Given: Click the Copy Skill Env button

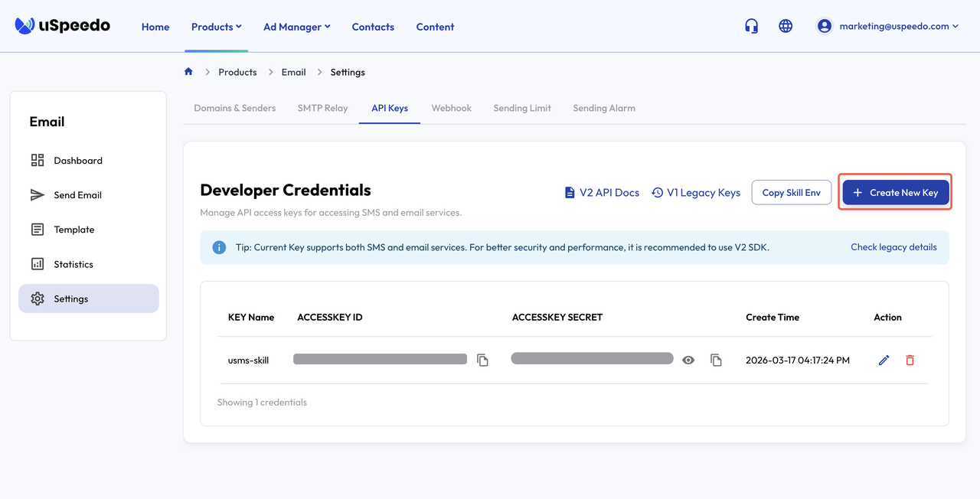Looking at the screenshot, I should click(x=791, y=193).
